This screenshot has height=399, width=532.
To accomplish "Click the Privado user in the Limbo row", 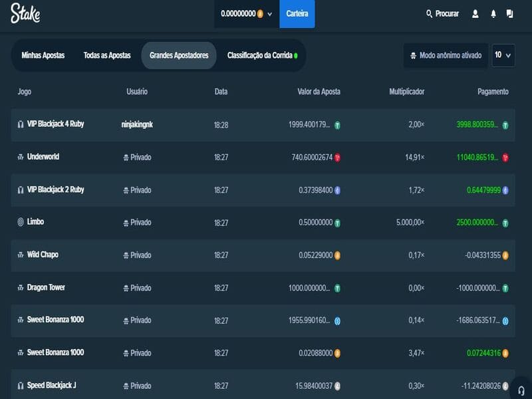I will pyautogui.click(x=137, y=223).
